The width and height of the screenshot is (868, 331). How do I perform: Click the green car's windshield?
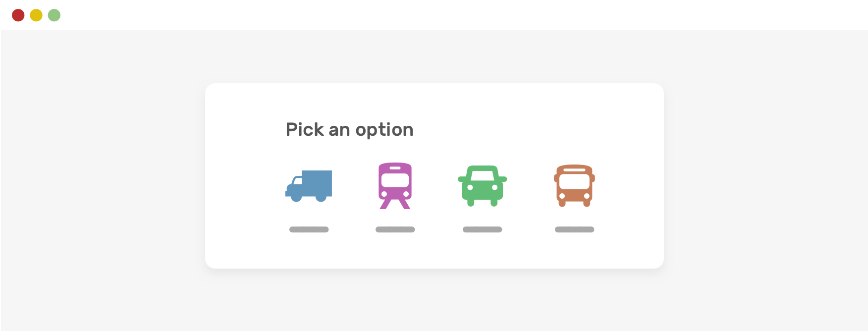(482, 175)
